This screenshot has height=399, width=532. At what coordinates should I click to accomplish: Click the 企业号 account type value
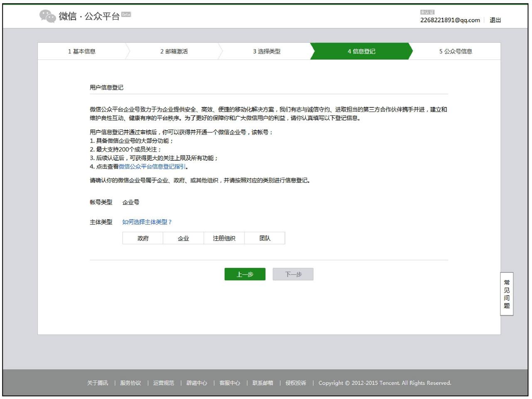pyautogui.click(x=131, y=202)
